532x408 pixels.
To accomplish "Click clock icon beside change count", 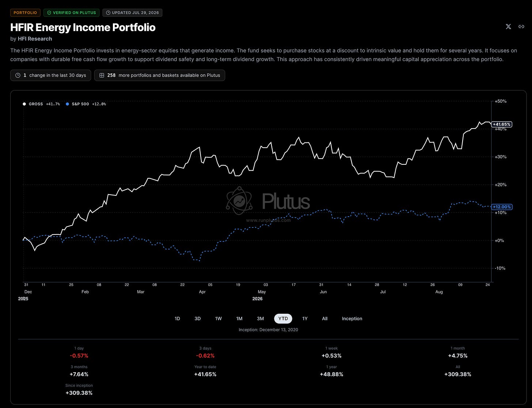I will [18, 75].
